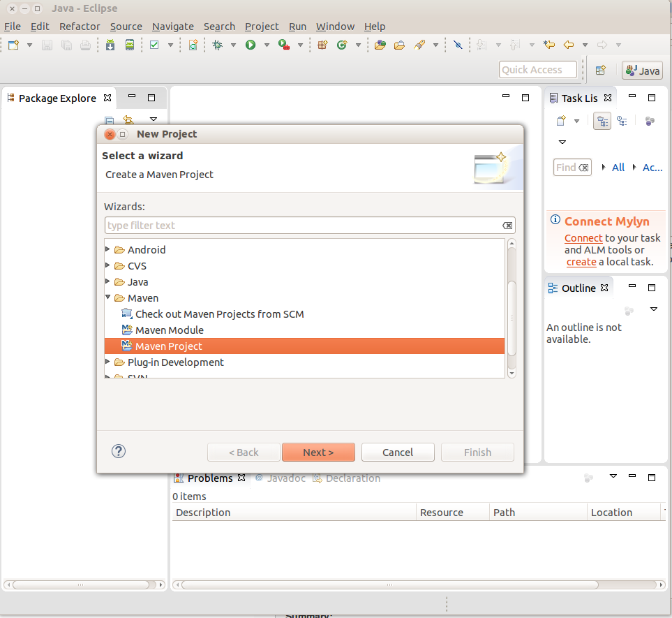This screenshot has height=618, width=672.
Task: Expand the CVS wizard folder
Action: click(x=107, y=265)
